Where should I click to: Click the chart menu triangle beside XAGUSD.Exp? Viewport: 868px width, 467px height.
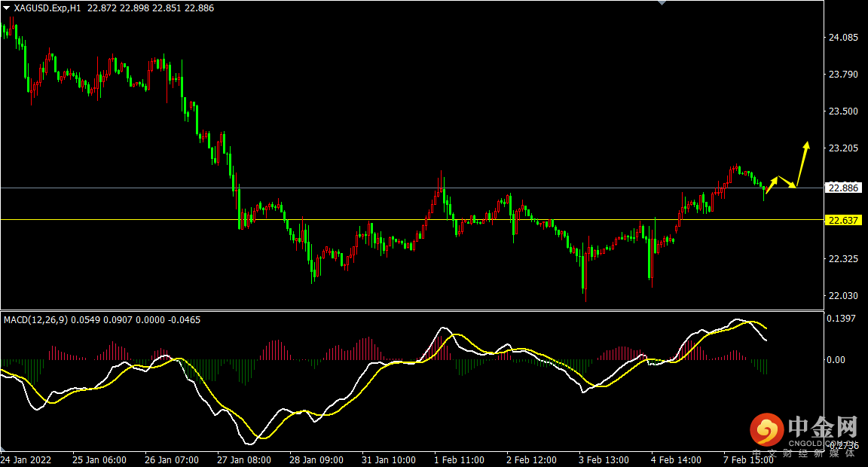(x=6, y=8)
